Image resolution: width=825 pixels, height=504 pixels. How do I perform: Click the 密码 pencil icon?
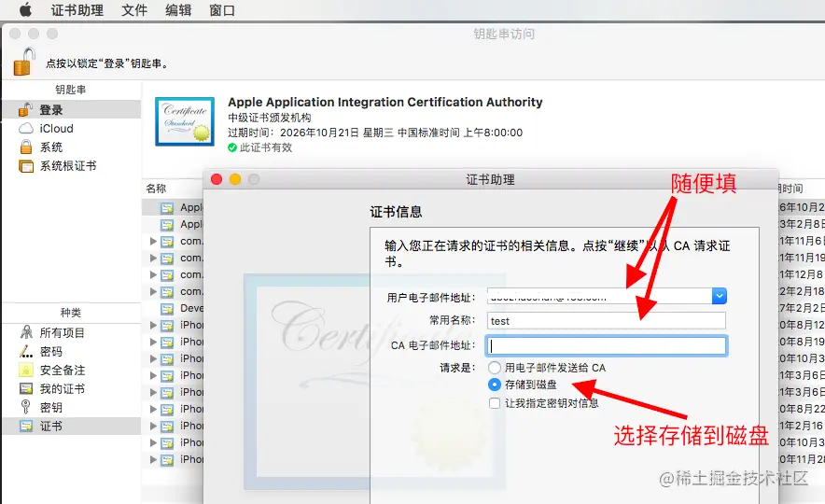coord(26,351)
